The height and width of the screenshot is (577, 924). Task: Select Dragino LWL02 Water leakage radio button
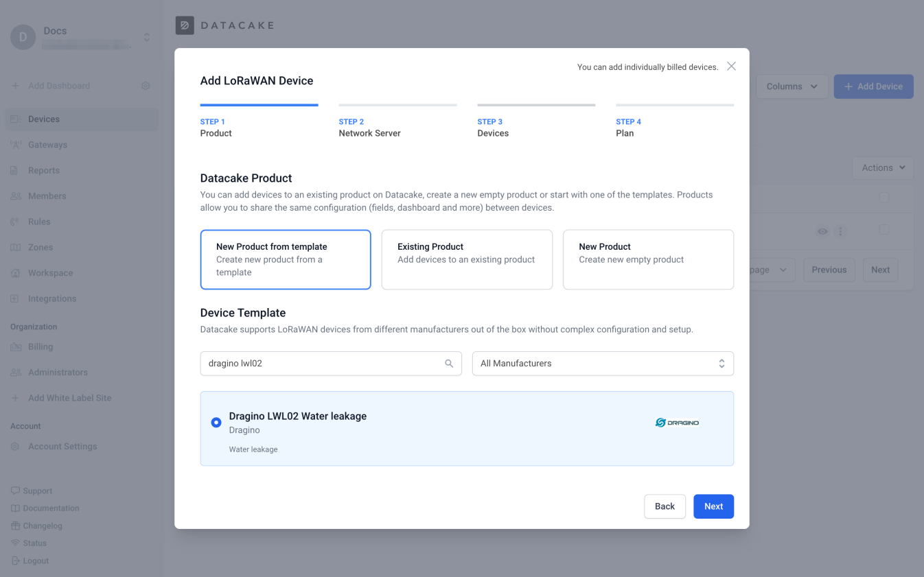coord(216,423)
